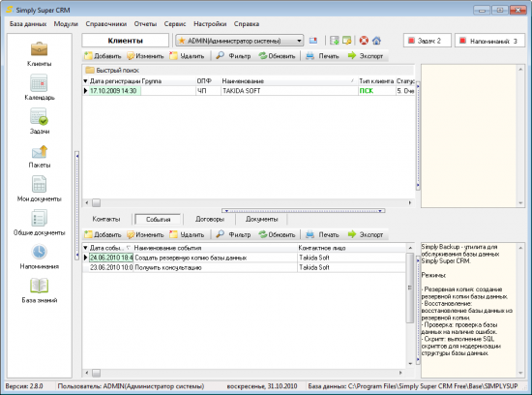This screenshot has width=532, height=395.
Task: Open База знаний book icon
Action: pyautogui.click(x=39, y=286)
